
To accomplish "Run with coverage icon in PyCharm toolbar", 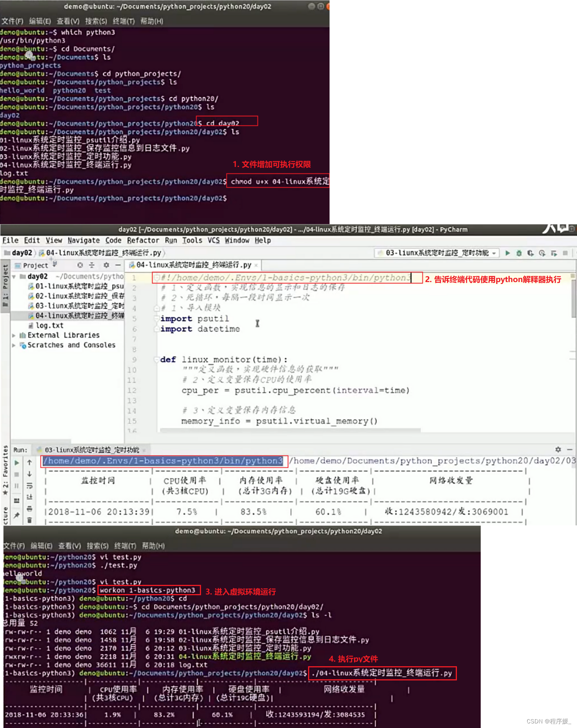I will pyautogui.click(x=531, y=253).
